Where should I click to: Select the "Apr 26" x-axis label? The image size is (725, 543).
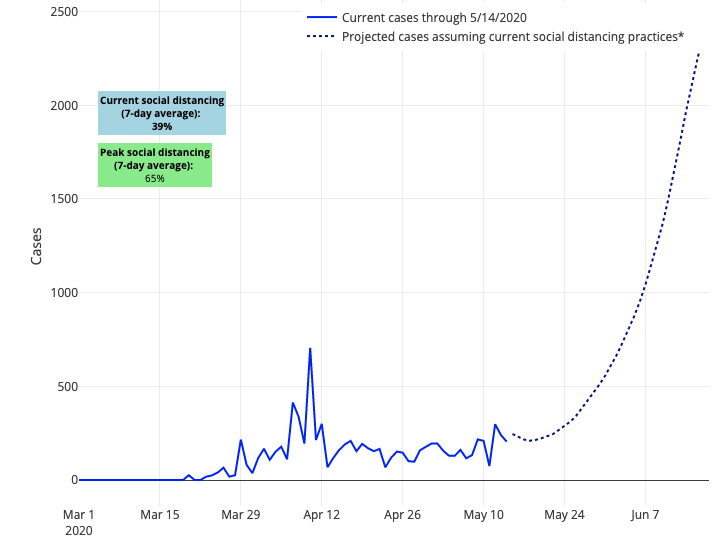pos(402,515)
